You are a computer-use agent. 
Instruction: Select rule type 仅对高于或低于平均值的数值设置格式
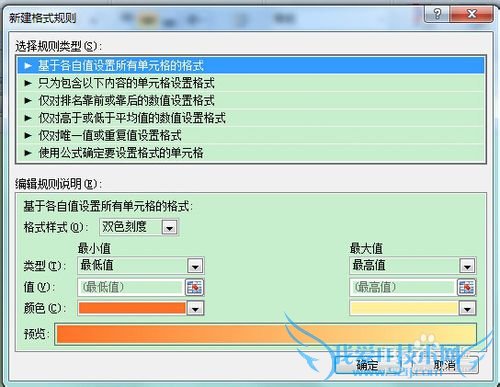[251, 118]
